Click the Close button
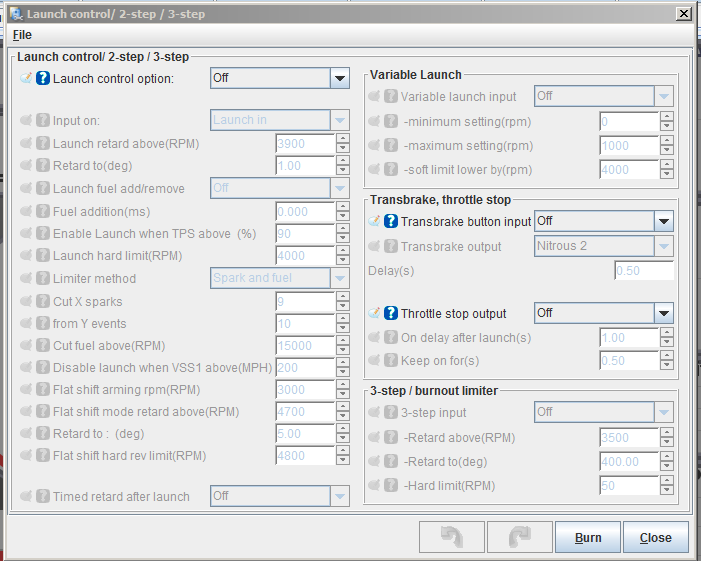This screenshot has height=561, width=701. 655,537
